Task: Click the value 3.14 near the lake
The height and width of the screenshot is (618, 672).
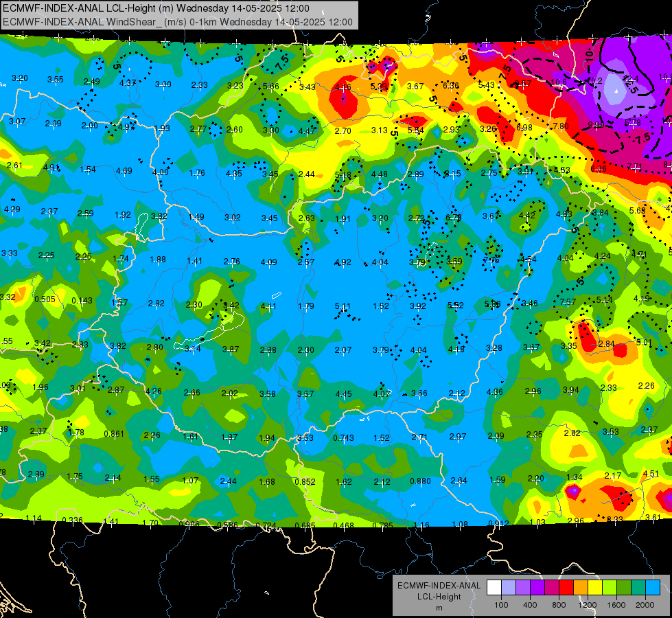Action: (192, 349)
